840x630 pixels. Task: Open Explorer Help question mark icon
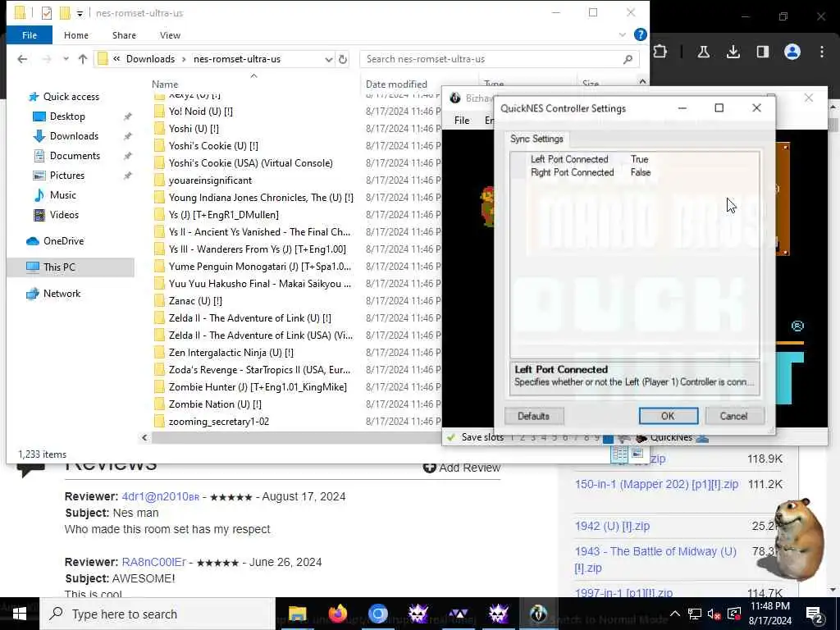coord(640,34)
